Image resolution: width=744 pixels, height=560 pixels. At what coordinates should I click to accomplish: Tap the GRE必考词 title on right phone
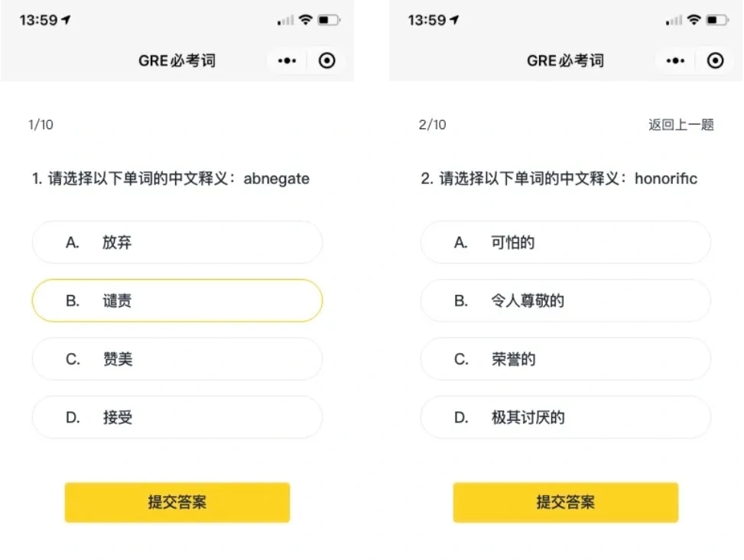pyautogui.click(x=566, y=60)
